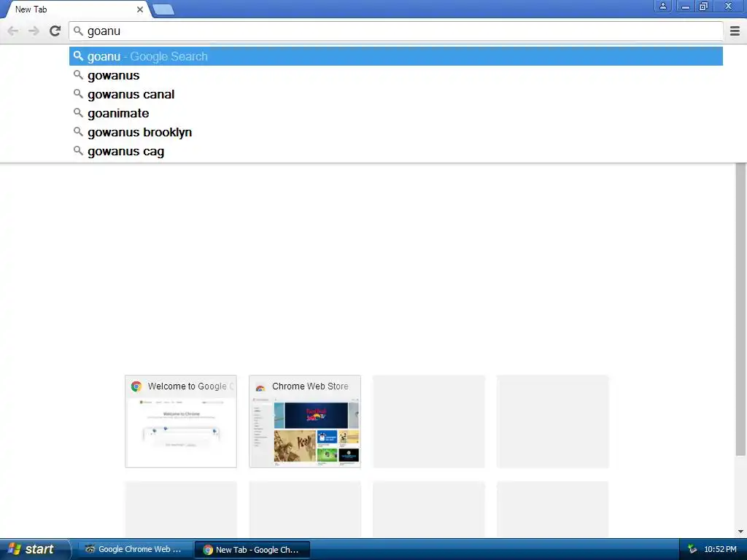Click the magnifier icon in the address bar
Viewport: 747px width, 560px height.
(78, 31)
